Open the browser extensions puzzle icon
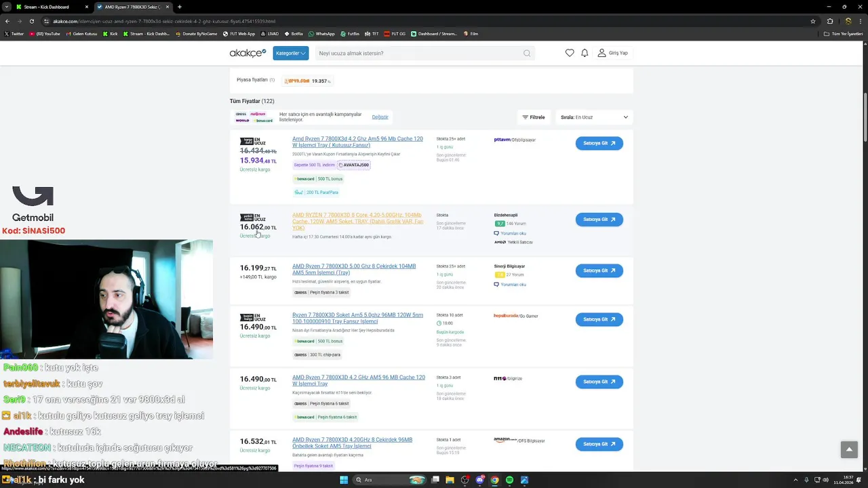 pos(829,21)
